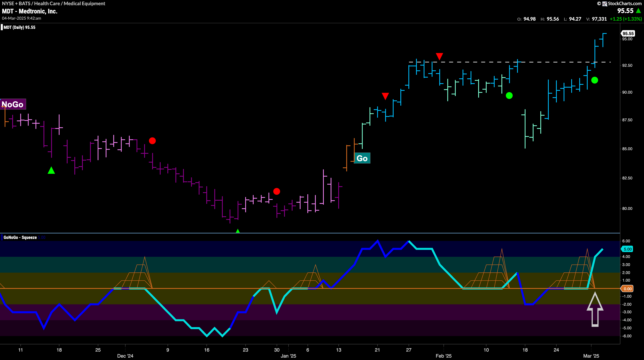Click the red down triangle above the dashed resistance
This screenshot has height=360, width=644.
coord(439,56)
